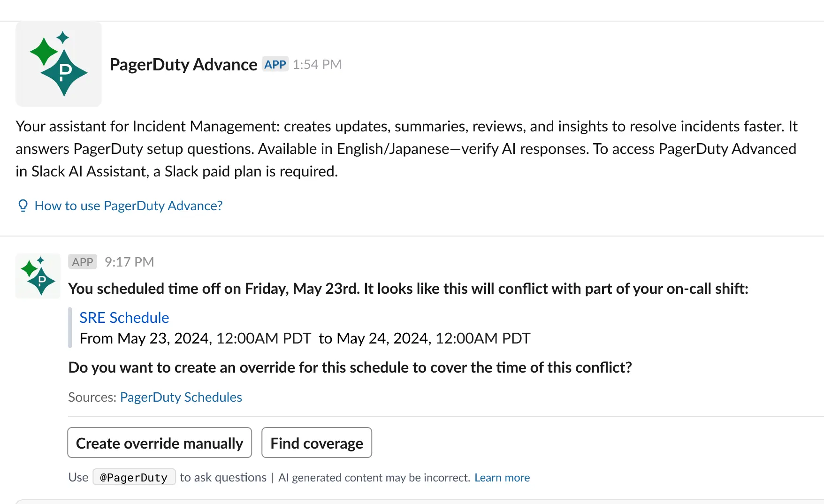Open How to use PagerDuty Advance? link
The height and width of the screenshot is (504, 824).
pyautogui.click(x=129, y=206)
